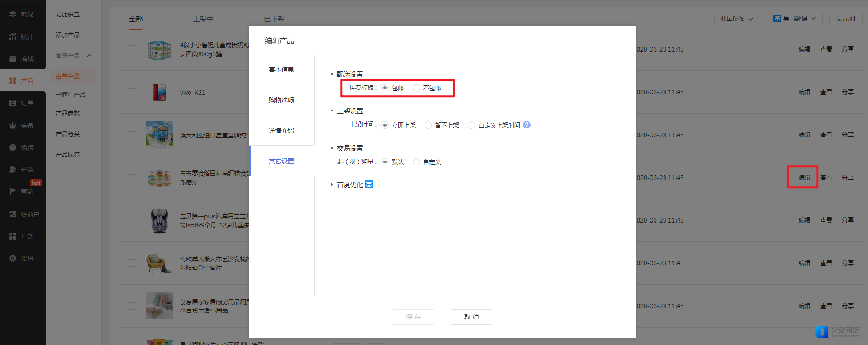The width and height of the screenshot is (868, 345).
Task: Click the 保存 button
Action: point(413,317)
